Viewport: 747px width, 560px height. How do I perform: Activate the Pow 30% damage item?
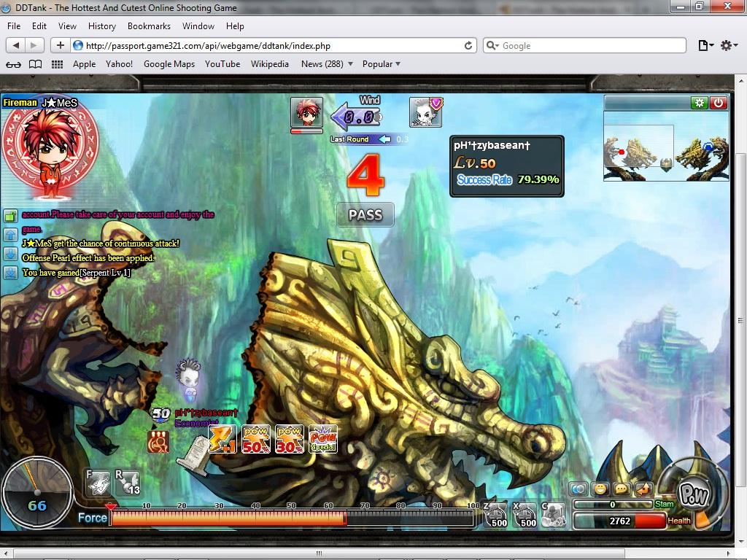click(x=290, y=439)
